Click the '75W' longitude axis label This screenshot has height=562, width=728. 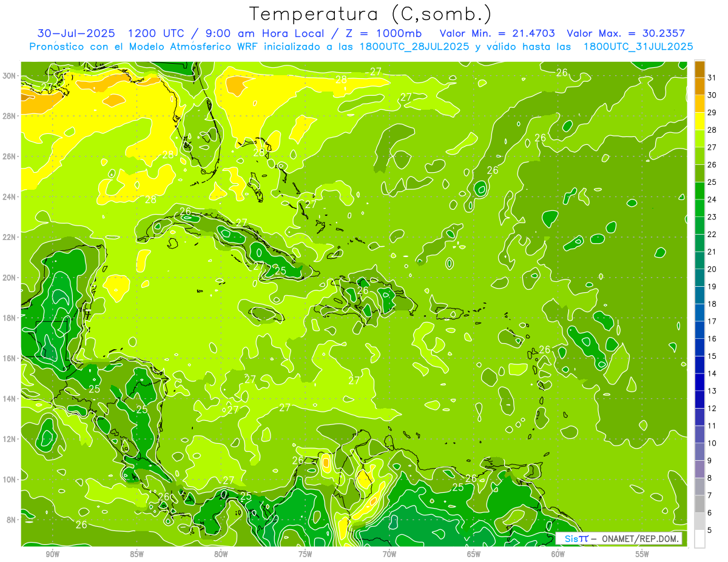click(x=305, y=555)
